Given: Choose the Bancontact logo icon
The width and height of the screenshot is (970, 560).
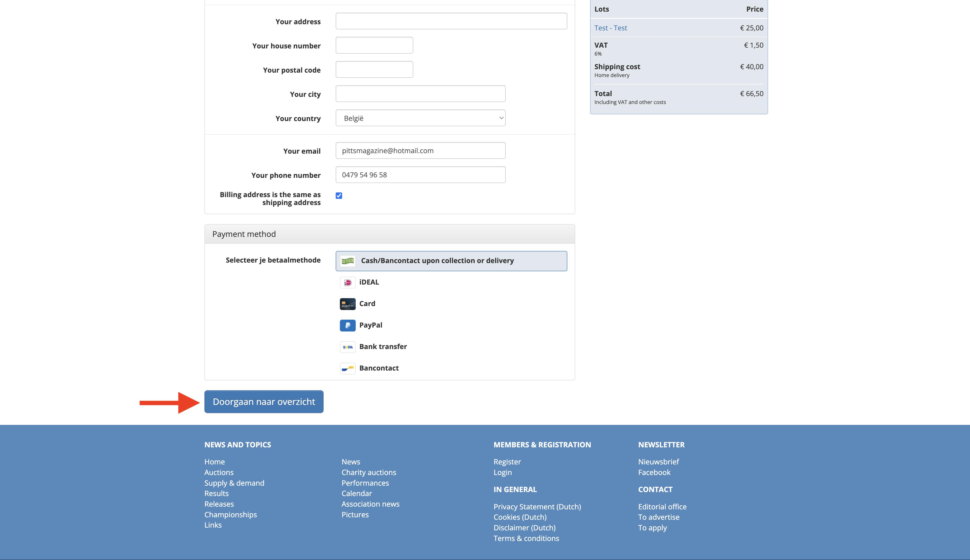Looking at the screenshot, I should point(348,369).
